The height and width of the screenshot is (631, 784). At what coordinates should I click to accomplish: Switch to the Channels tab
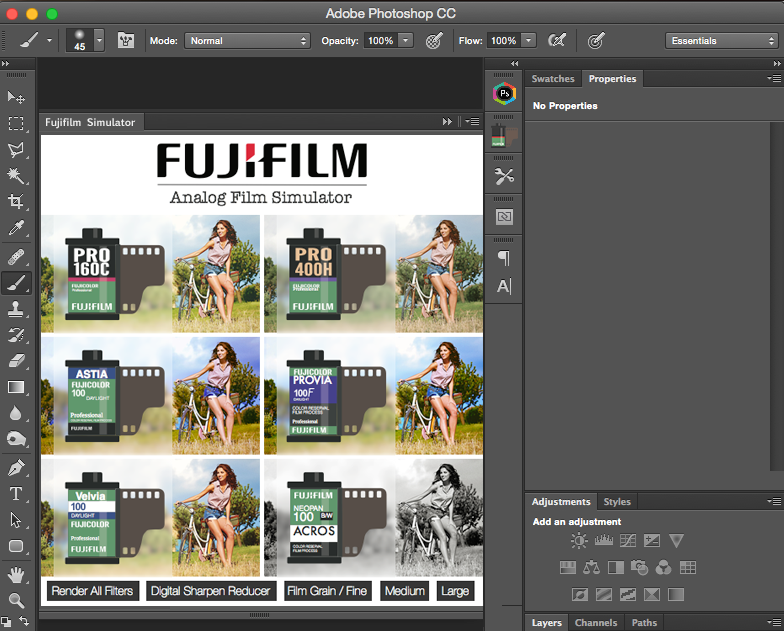click(x=595, y=623)
